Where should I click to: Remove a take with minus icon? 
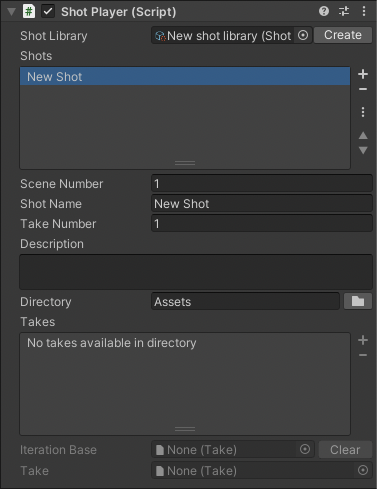pyautogui.click(x=363, y=355)
